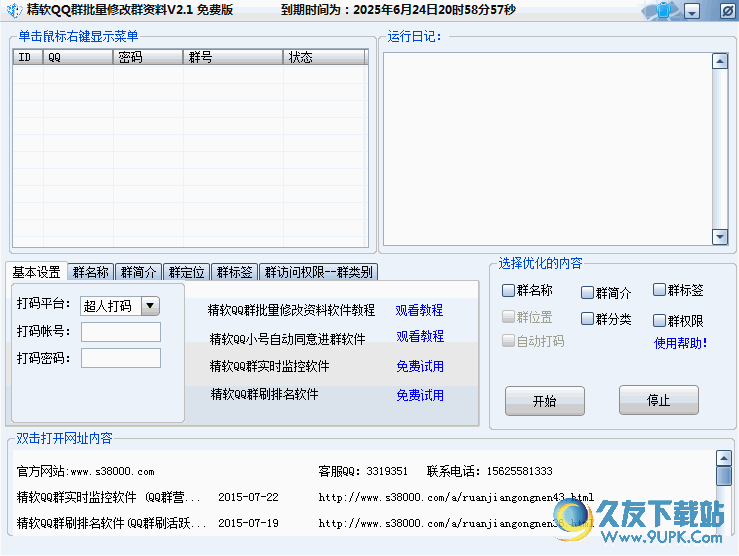Image resolution: width=739 pixels, height=556 pixels.
Task: Enable the 群简介 checkbox
Action: pos(587,293)
